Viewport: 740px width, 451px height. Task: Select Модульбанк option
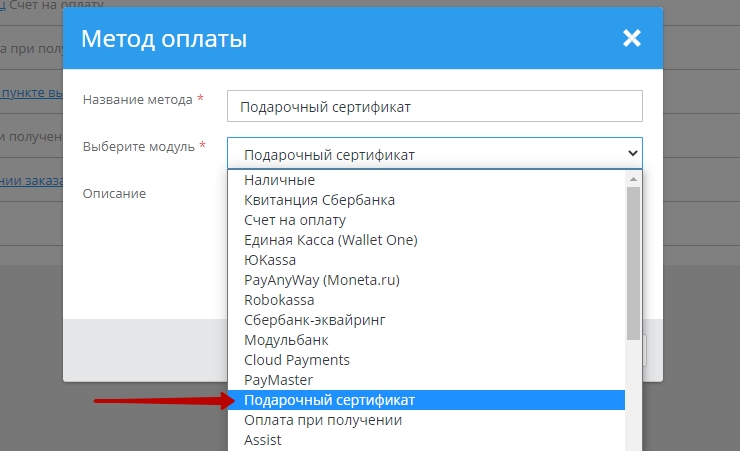[286, 340]
